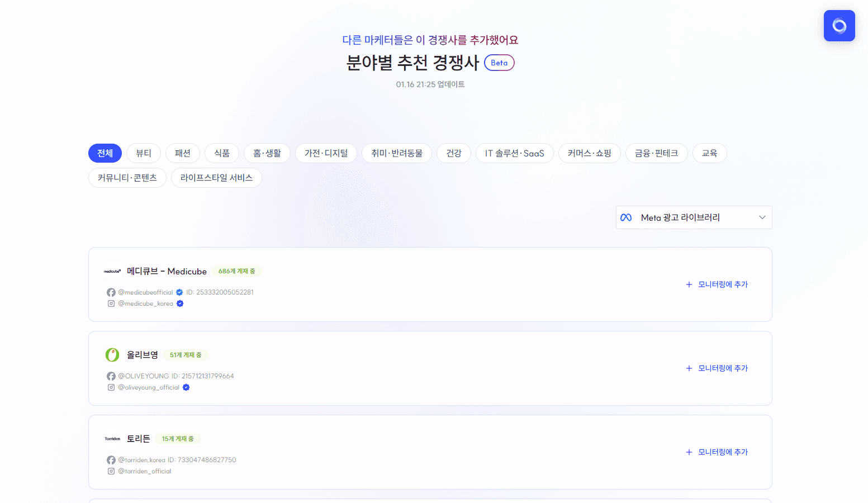The height and width of the screenshot is (503, 868).
Task: Click verified badge next to @oliveyoung_official
Action: [x=186, y=387]
